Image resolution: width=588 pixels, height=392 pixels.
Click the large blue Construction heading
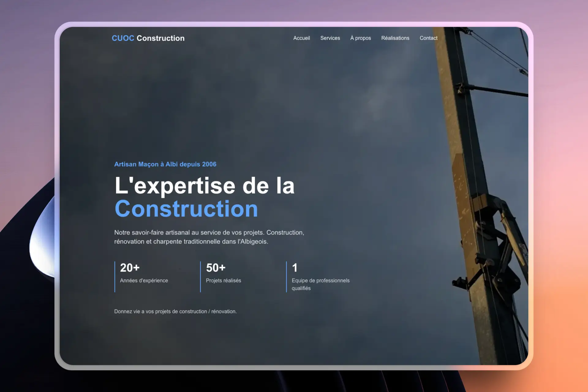point(186,209)
